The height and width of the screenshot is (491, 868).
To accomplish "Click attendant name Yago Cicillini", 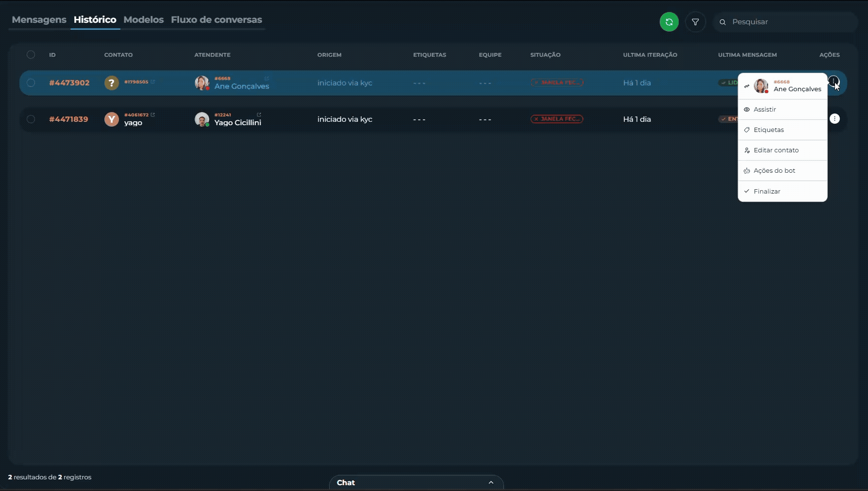I will (238, 123).
